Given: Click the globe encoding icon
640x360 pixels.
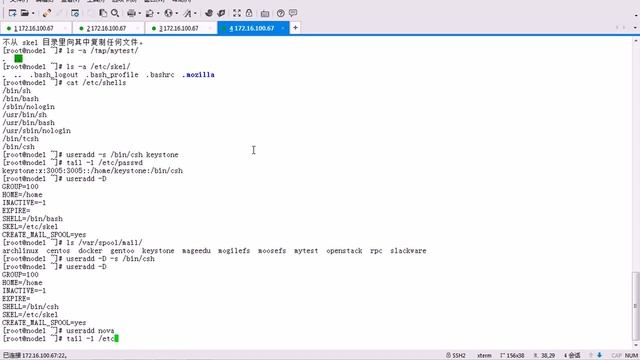Looking at the screenshot, I should click(168, 13).
